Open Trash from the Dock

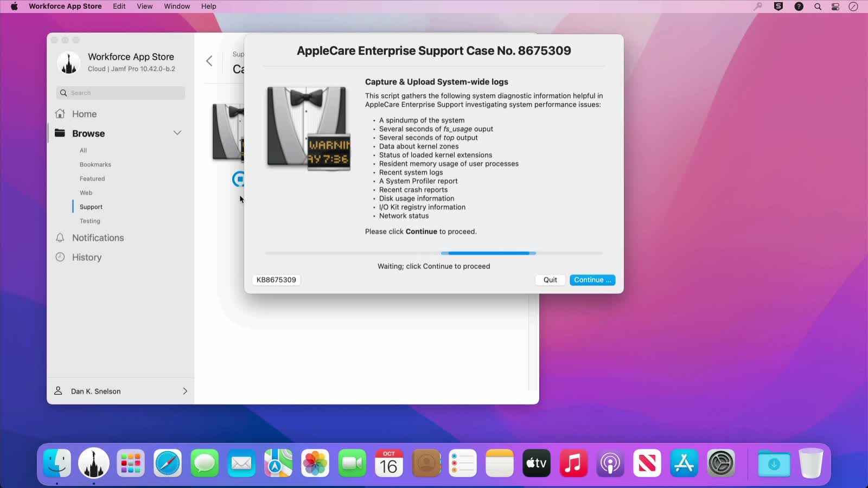811,463
